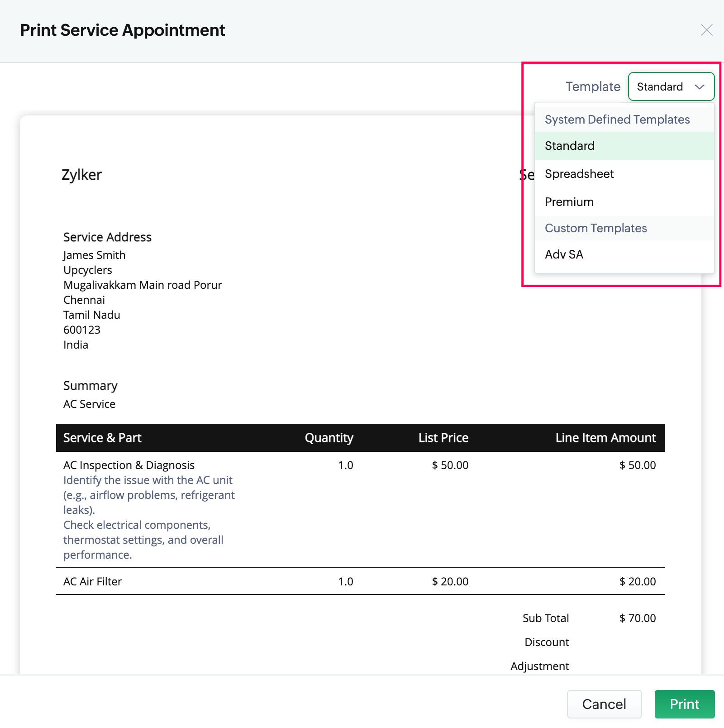Click the Summary heading in preview
This screenshot has width=724, height=728.
90,386
